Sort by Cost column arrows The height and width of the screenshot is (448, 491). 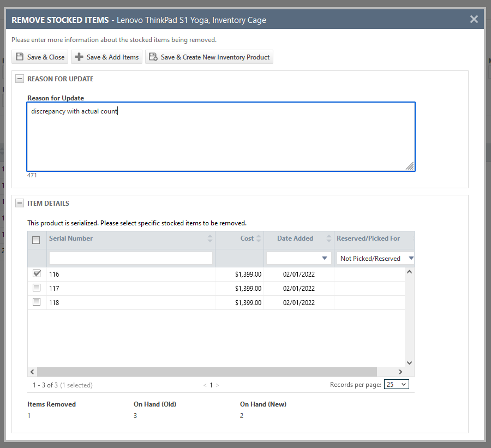pos(259,238)
